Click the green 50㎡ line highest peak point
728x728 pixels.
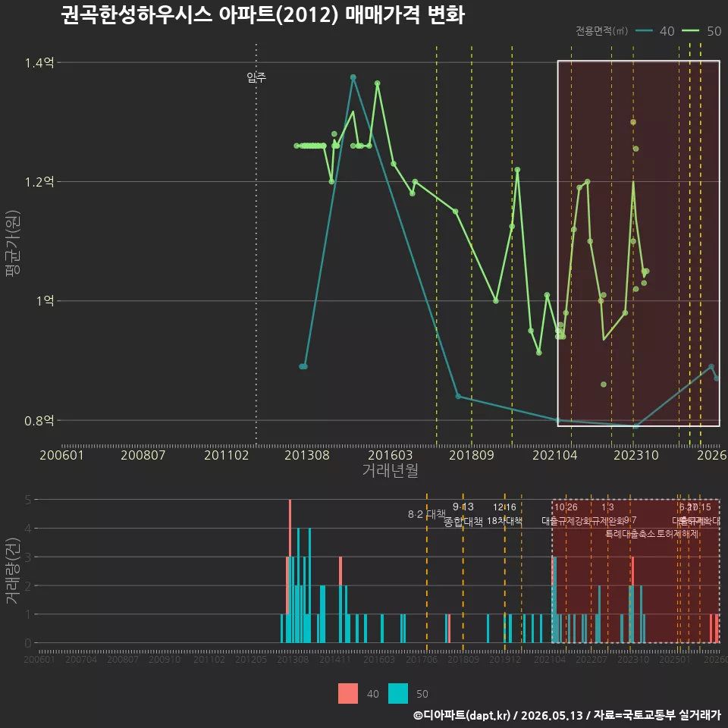coord(378,83)
